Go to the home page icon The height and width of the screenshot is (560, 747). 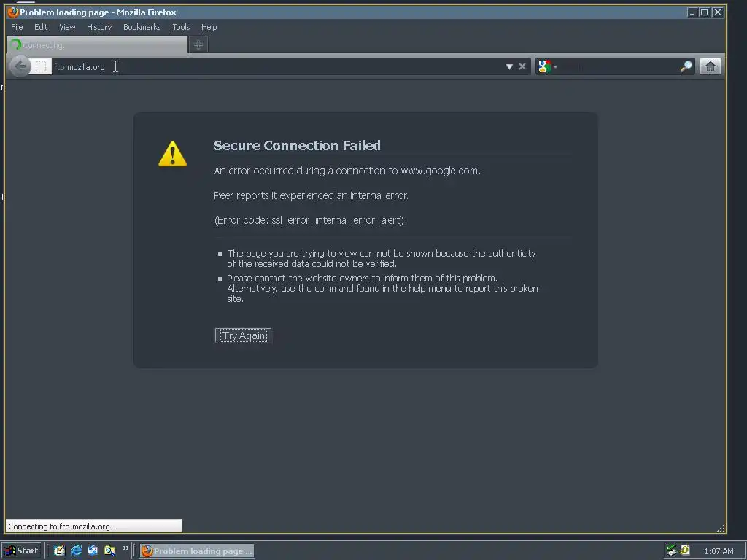pyautogui.click(x=710, y=66)
